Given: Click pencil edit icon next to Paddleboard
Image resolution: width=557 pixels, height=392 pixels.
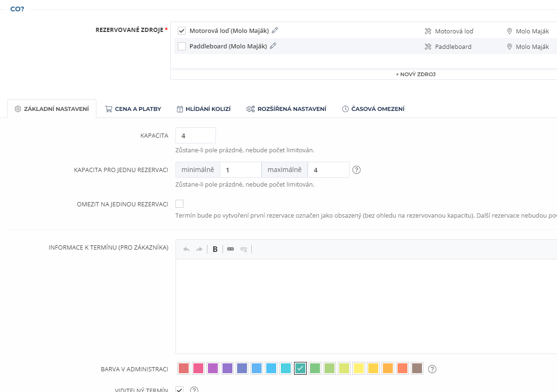Looking at the screenshot, I should (273, 46).
